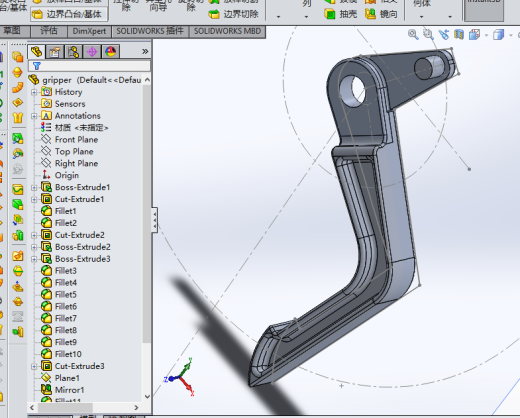Expand the Cut-Extrude2 feature
Screen dimensions: 520x418
(34, 235)
